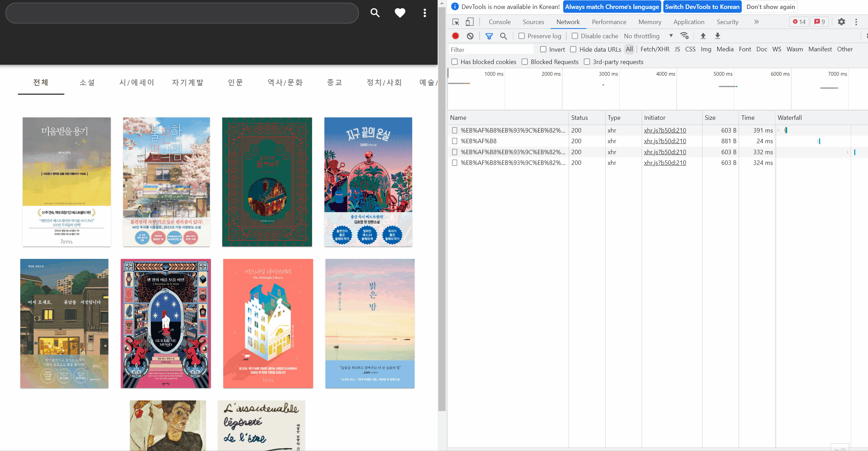
Task: Open DevTools settings gear
Action: (x=842, y=22)
